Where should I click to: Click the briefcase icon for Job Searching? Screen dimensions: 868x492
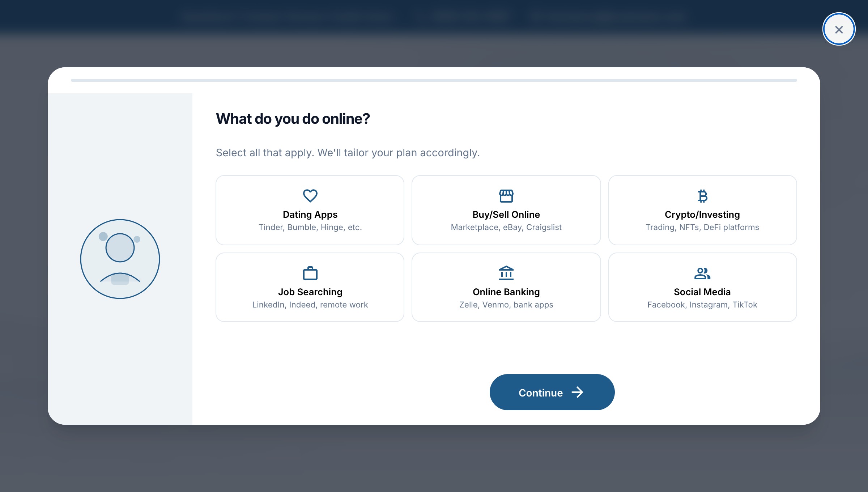(x=310, y=273)
